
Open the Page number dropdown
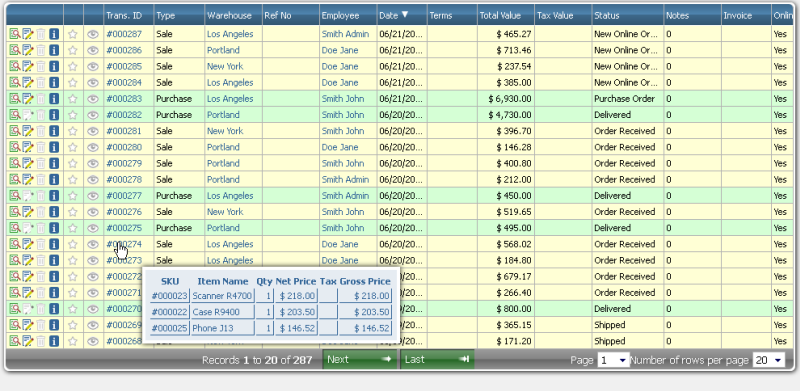[613, 360]
